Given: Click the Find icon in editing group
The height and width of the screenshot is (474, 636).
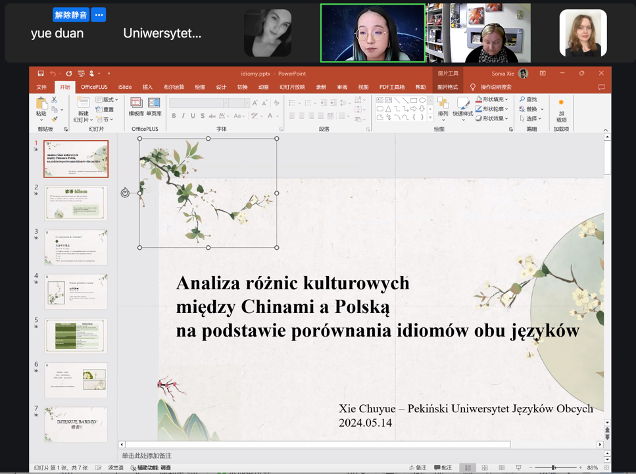Looking at the screenshot, I should [x=529, y=99].
